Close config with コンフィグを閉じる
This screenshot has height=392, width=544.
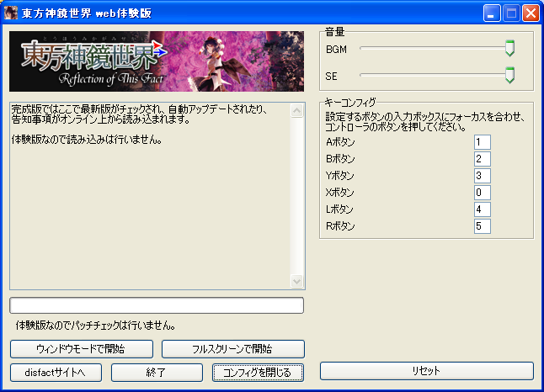point(257,372)
